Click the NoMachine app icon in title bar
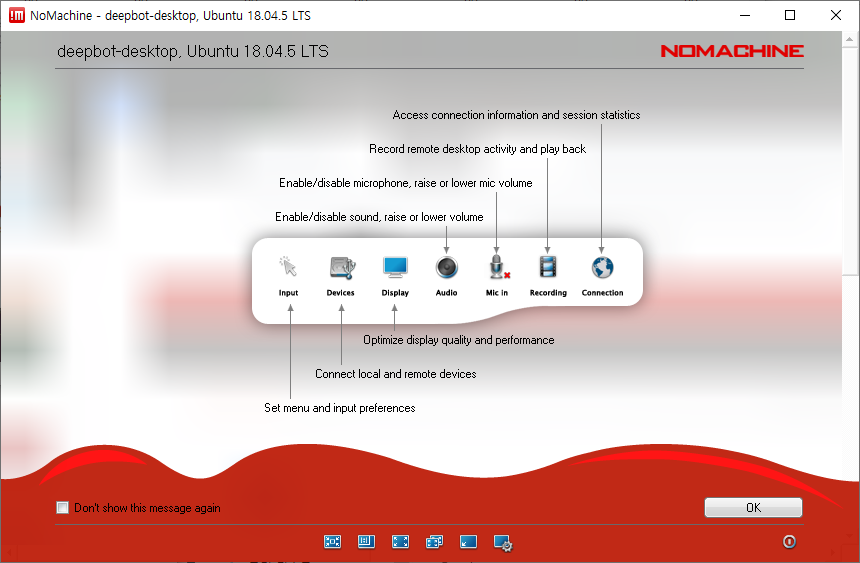This screenshot has height=563, width=860. tap(16, 15)
